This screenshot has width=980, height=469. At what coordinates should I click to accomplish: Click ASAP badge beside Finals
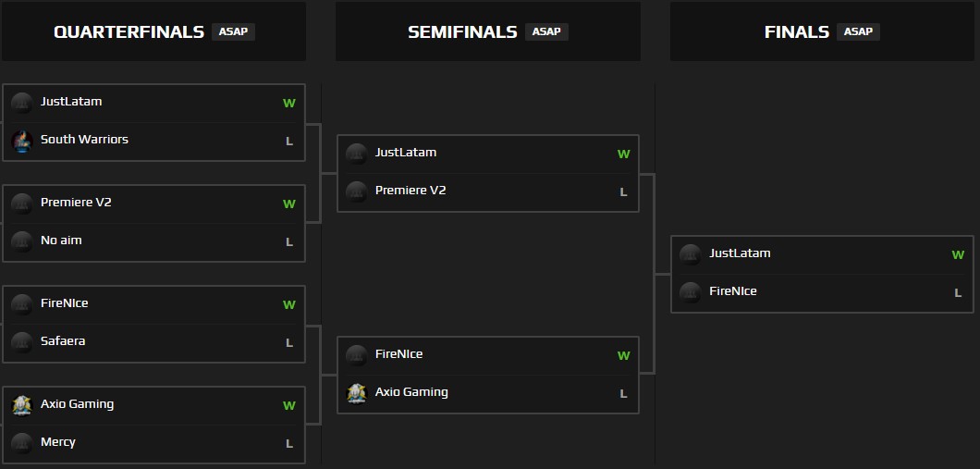point(858,31)
